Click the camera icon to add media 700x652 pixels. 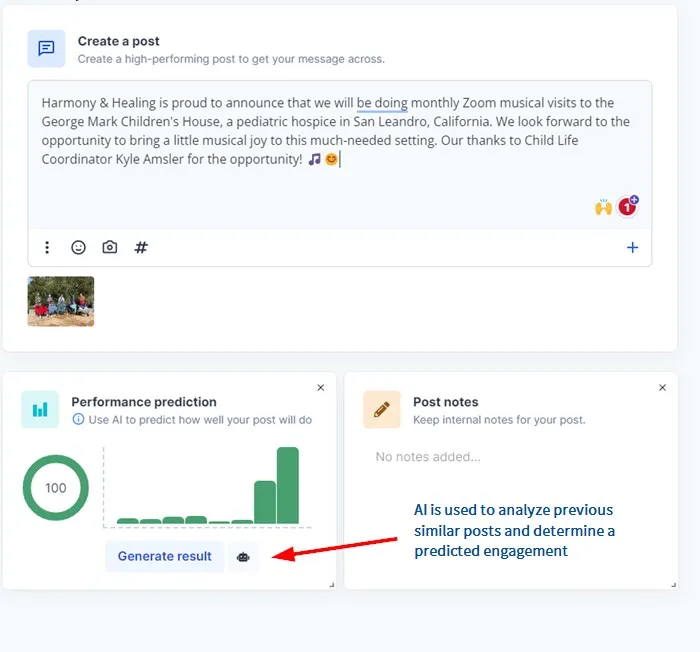[110, 247]
